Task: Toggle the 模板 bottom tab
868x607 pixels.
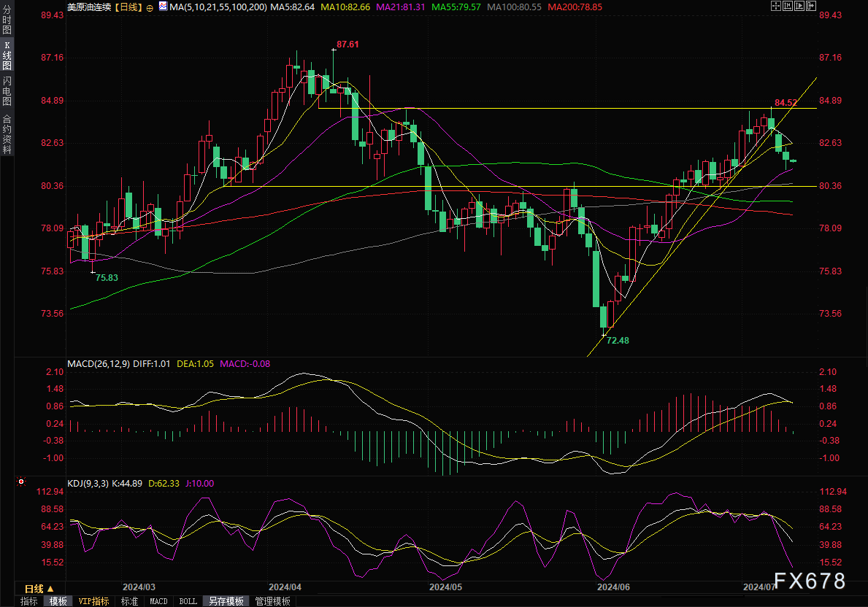Action: click(x=58, y=601)
